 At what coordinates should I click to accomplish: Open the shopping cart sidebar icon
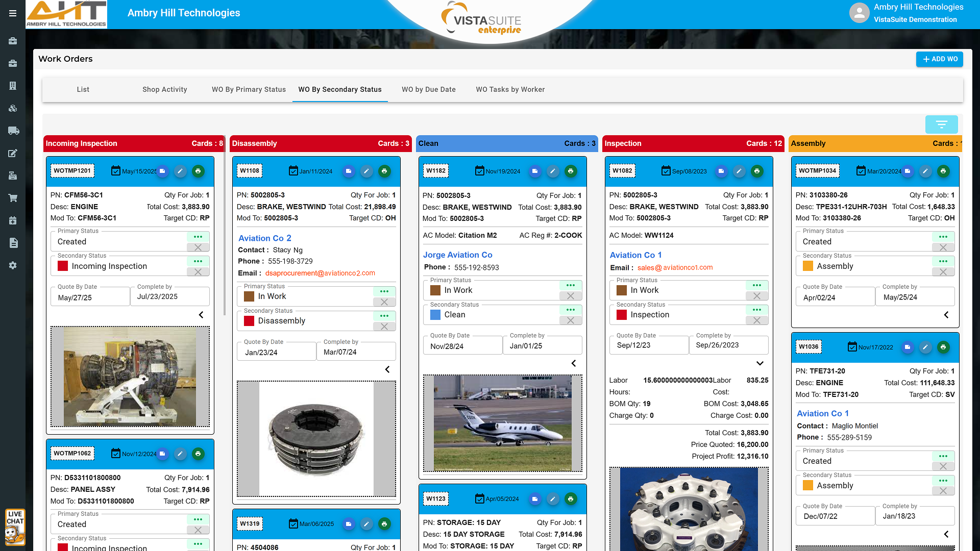click(x=13, y=198)
